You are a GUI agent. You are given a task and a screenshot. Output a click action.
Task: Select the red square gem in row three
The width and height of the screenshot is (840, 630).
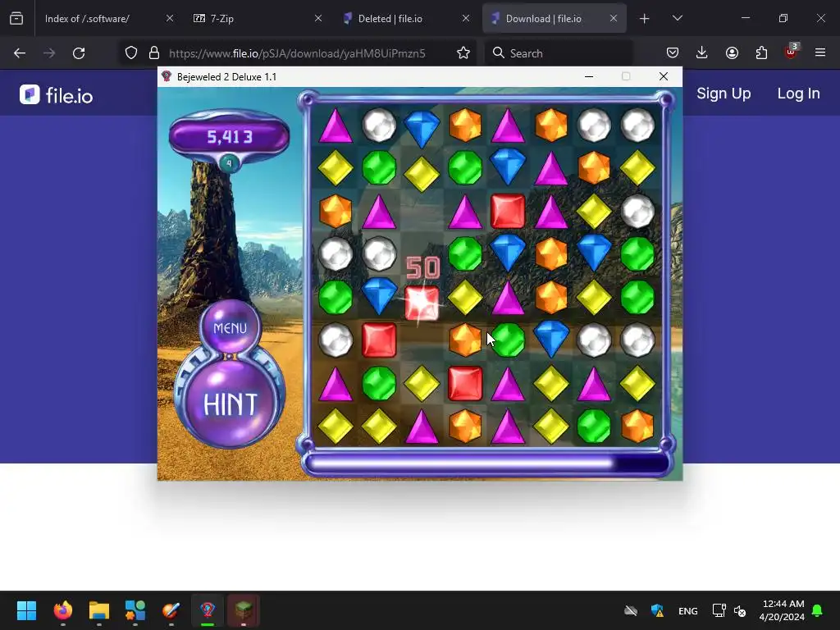(x=508, y=212)
